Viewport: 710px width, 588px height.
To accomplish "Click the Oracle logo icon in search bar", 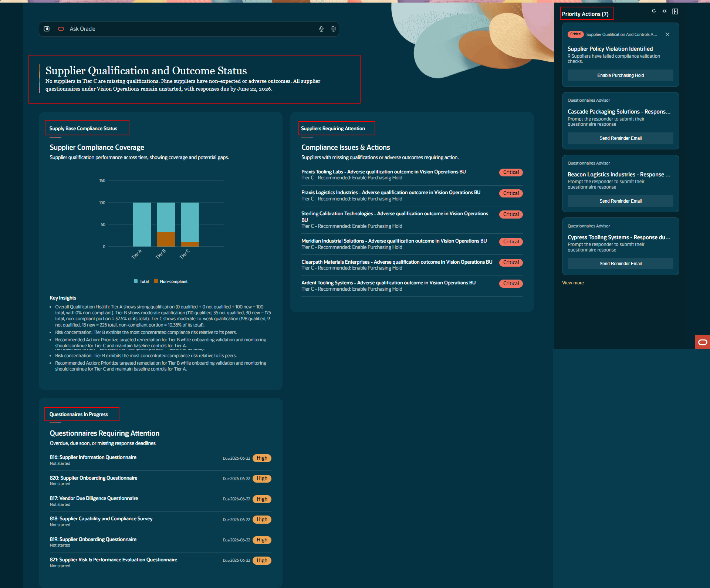I will pyautogui.click(x=61, y=29).
